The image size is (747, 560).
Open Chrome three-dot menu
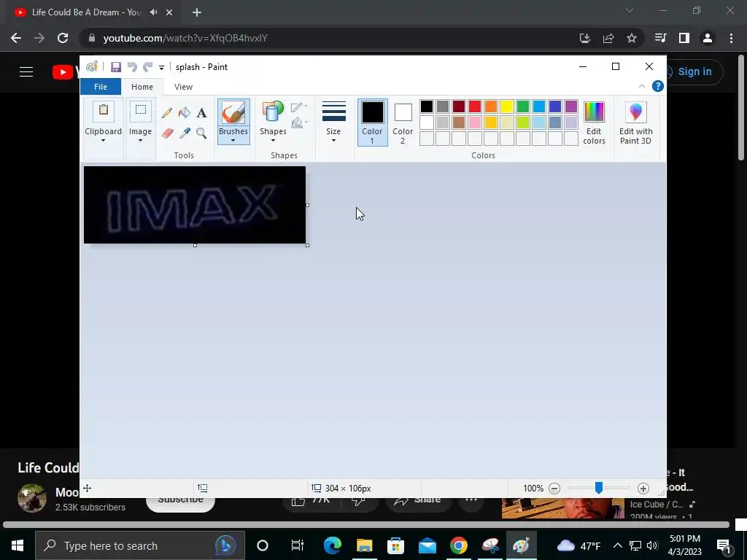pyautogui.click(x=731, y=38)
